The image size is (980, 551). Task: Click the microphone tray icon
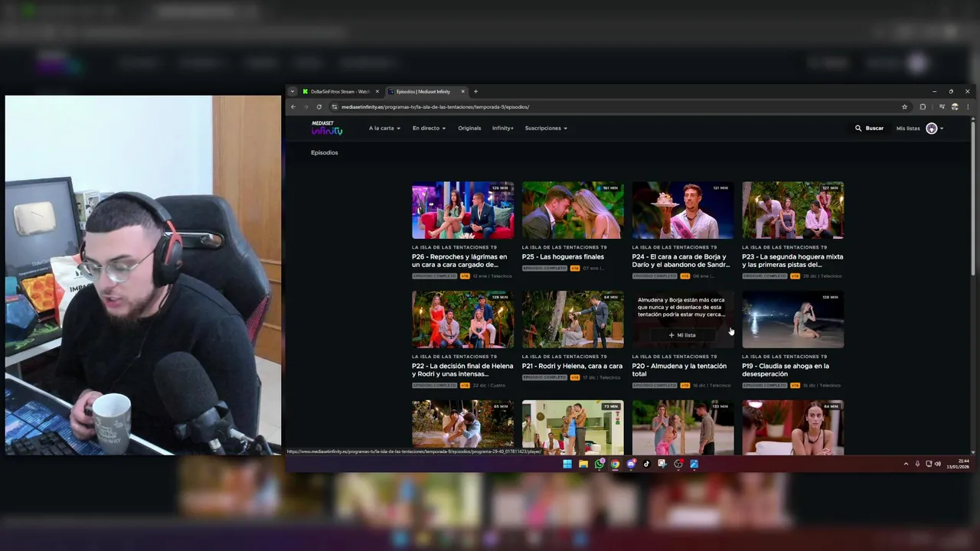917,464
